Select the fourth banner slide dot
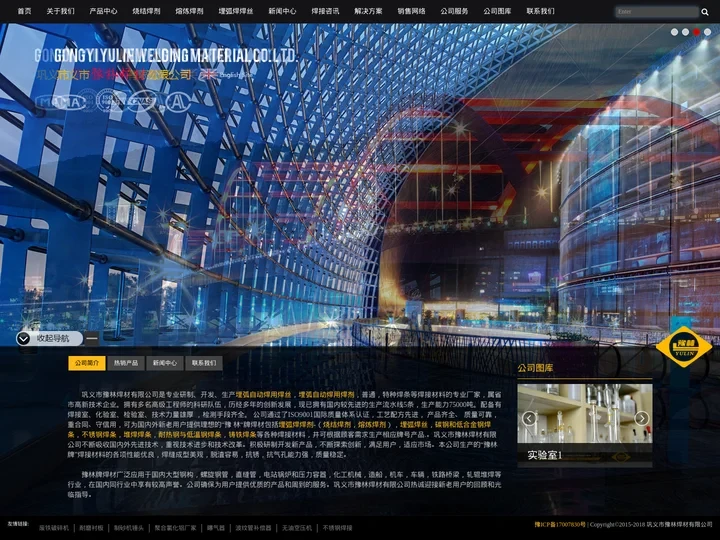 pyautogui.click(x=708, y=32)
